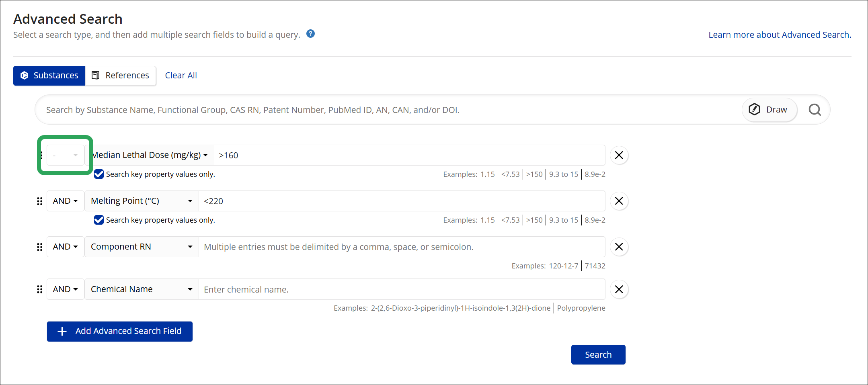Open Learn more about Advanced Search link
Image resolution: width=868 pixels, height=385 pixels.
[x=780, y=35]
